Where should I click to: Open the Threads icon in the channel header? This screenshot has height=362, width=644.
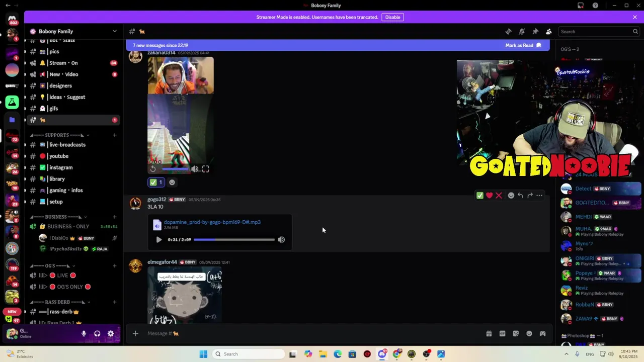coord(508,31)
